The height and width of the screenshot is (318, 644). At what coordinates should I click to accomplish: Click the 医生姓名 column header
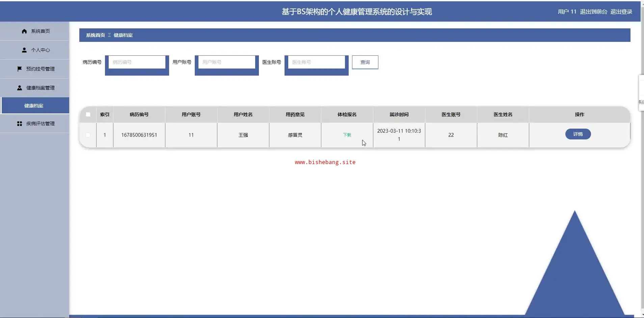[x=503, y=114]
